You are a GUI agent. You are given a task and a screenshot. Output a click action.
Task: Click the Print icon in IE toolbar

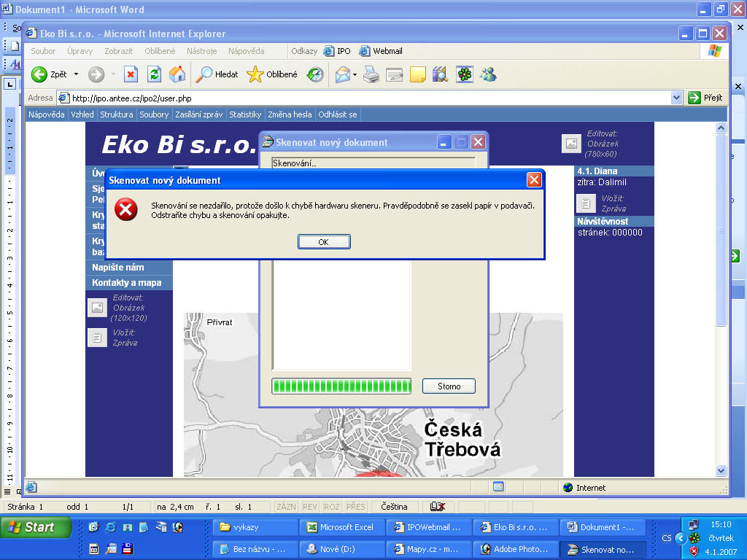tap(371, 74)
